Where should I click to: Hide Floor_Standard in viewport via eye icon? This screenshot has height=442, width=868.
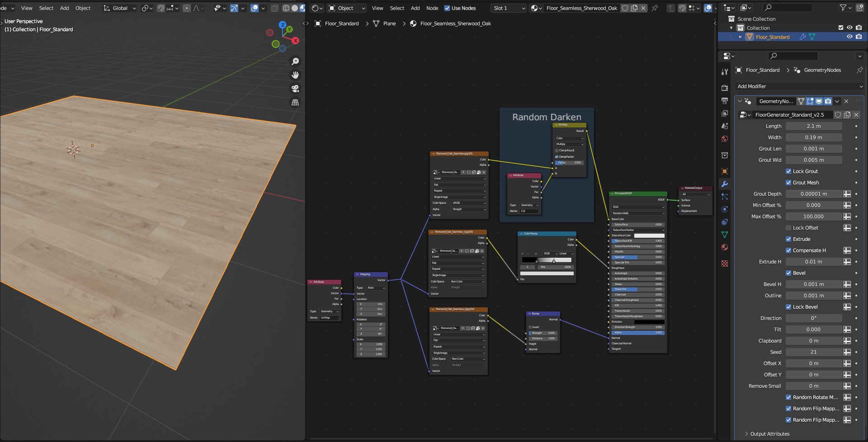coord(849,37)
